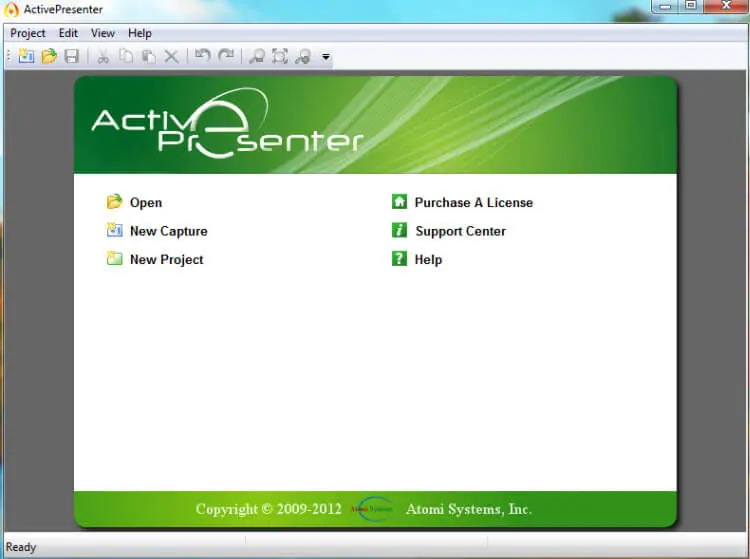Open the Edit menu
The image size is (750, 559).
click(x=68, y=33)
